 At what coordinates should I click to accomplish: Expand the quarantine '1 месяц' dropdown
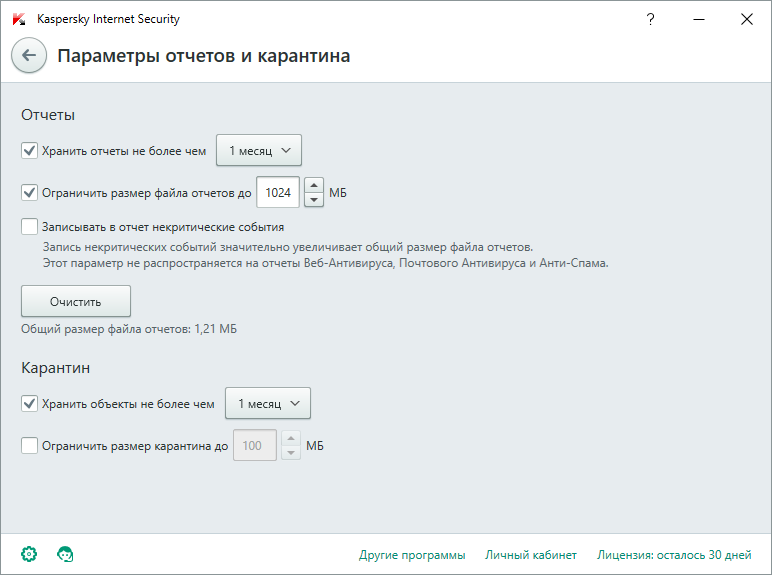tap(268, 403)
